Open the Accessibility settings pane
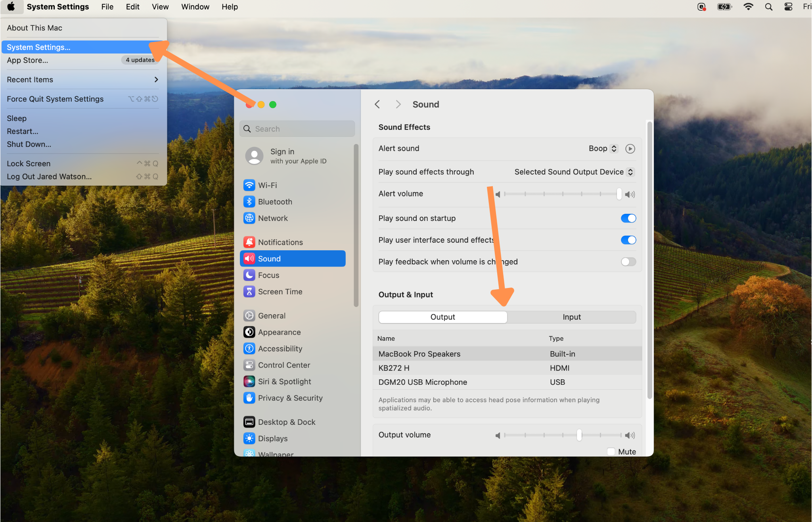This screenshot has width=812, height=522. [293, 349]
